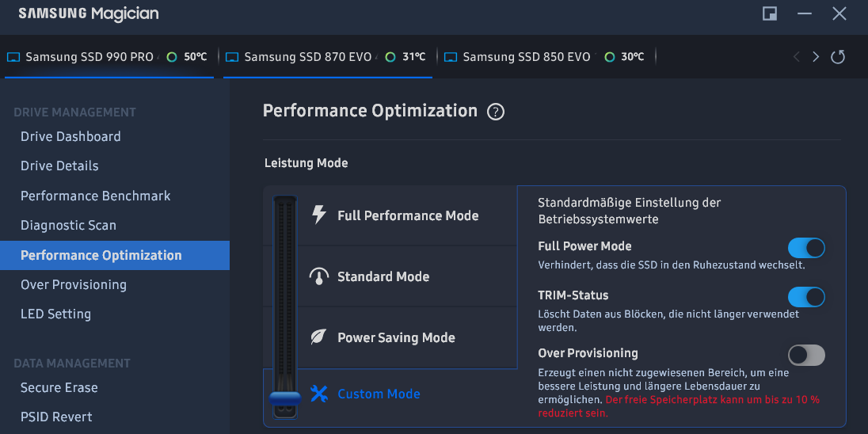Click the blue mode slider handle
The height and width of the screenshot is (434, 868).
[285, 398]
